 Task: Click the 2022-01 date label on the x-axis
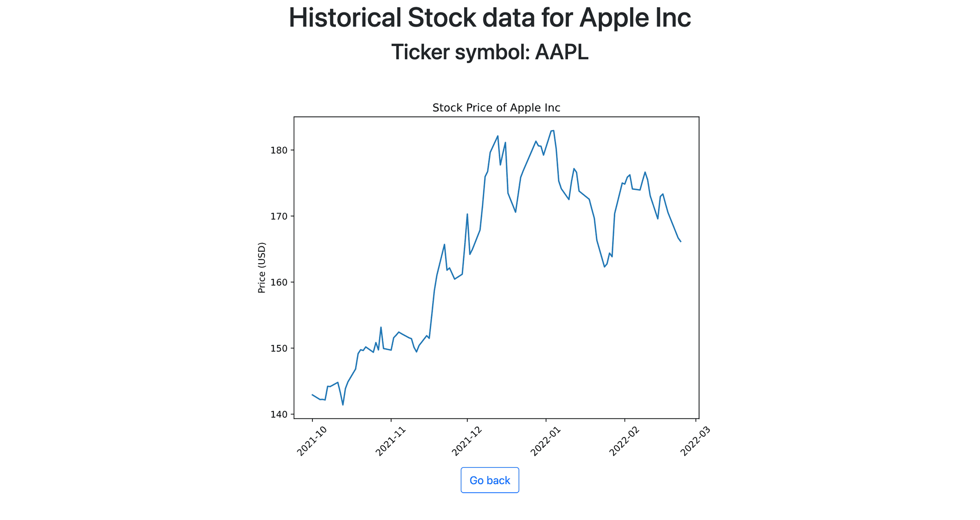click(546, 441)
